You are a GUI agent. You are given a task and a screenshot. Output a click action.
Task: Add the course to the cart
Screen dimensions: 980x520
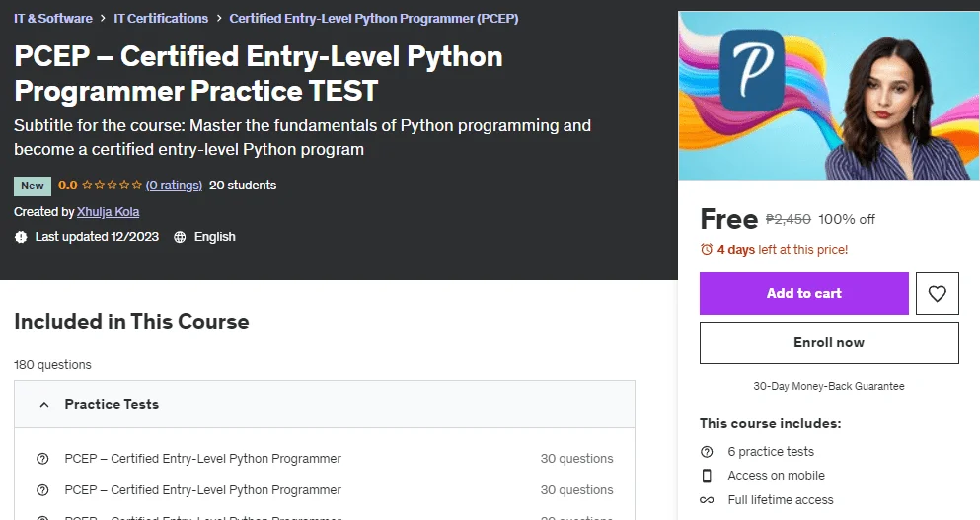803,293
